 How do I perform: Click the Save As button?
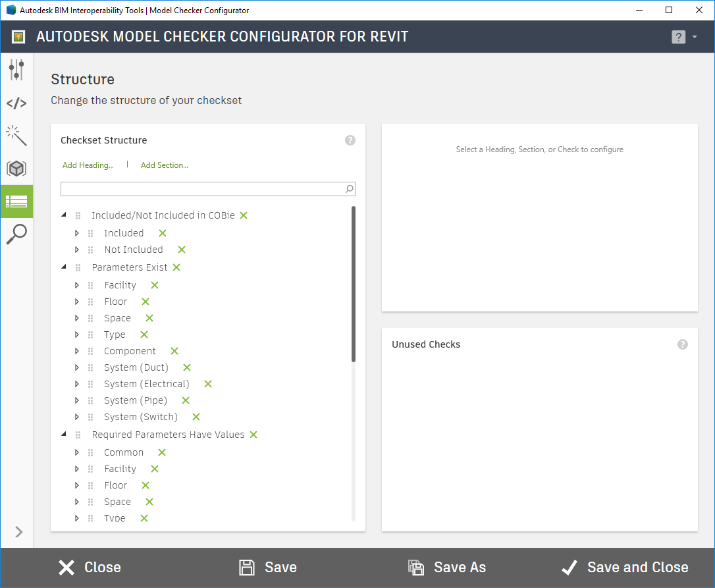click(x=447, y=568)
